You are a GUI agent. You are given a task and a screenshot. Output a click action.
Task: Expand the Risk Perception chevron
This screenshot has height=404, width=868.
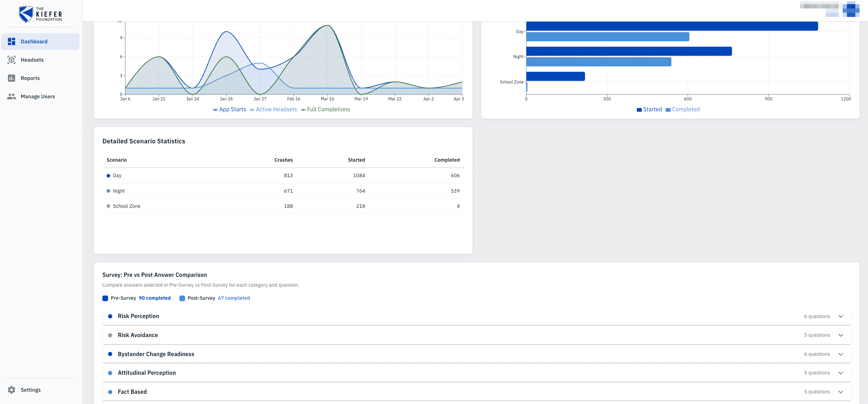click(x=841, y=316)
